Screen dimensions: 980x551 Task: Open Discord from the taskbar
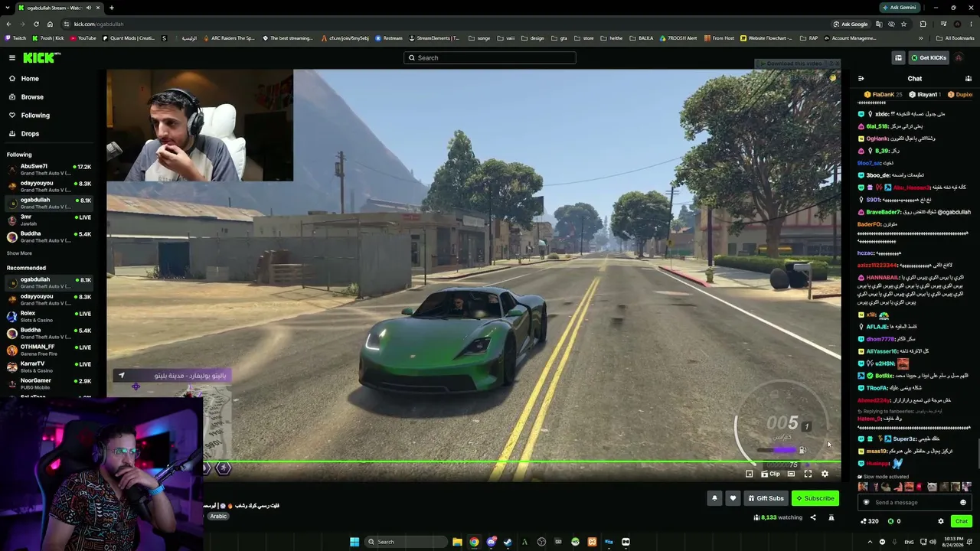491,542
